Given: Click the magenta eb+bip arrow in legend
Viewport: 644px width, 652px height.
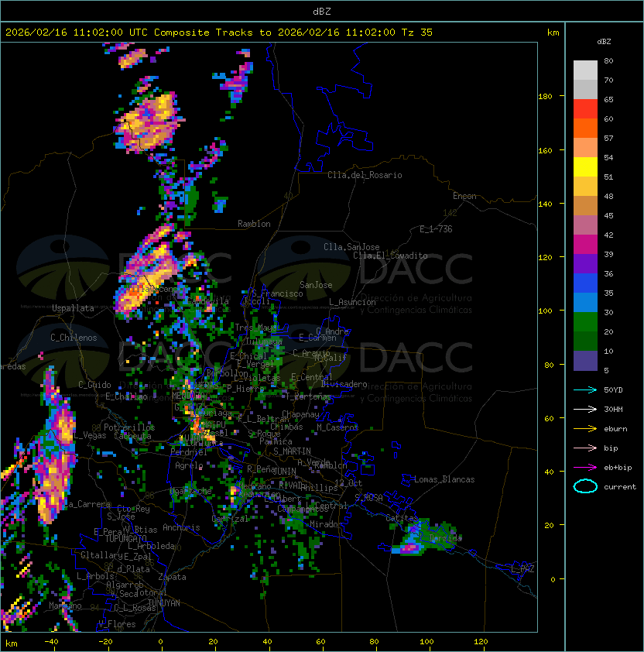Looking at the screenshot, I should (585, 468).
